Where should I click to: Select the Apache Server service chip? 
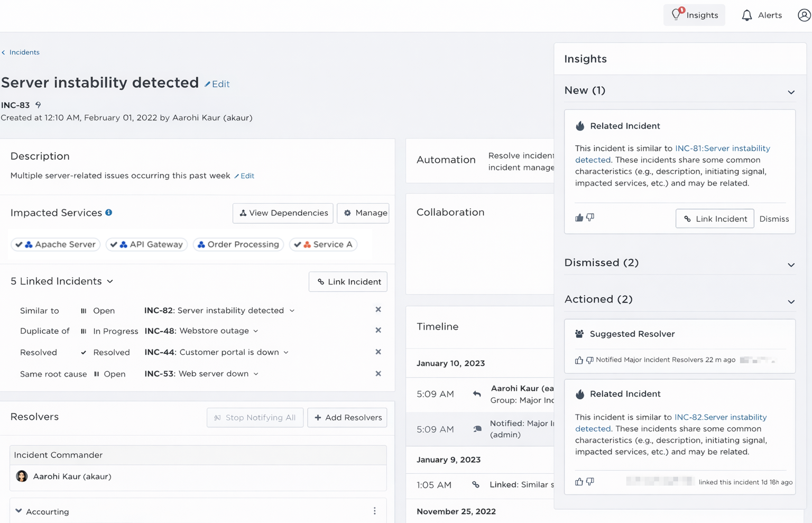pos(56,245)
